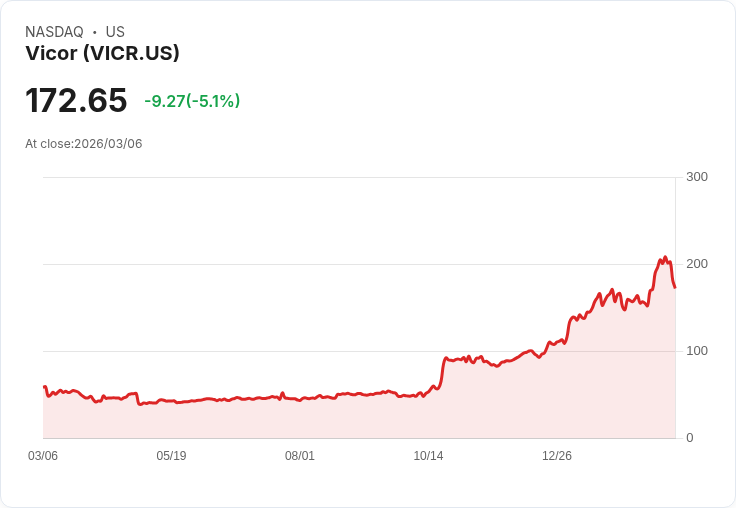Click the 200 label on the price axis

click(x=697, y=264)
